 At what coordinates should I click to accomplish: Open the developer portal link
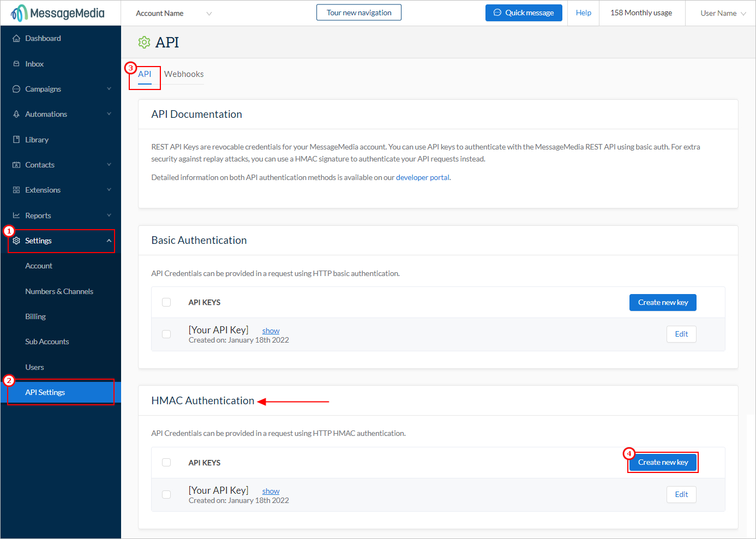(423, 177)
